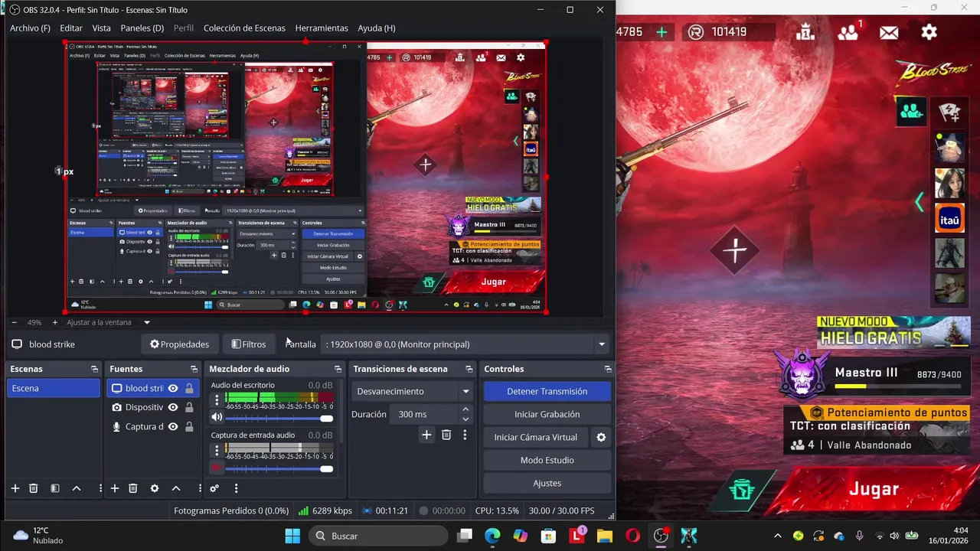Open Filtros for selected source
This screenshot has height=551, width=980.
[249, 344]
